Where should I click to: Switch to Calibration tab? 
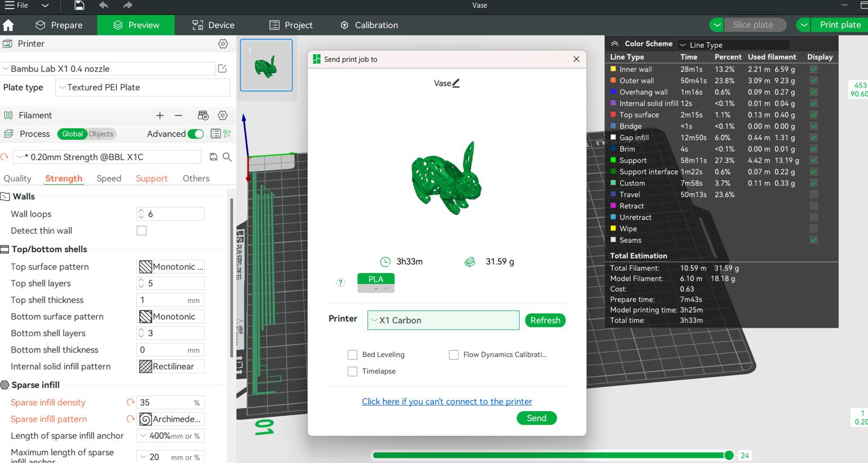tap(369, 25)
